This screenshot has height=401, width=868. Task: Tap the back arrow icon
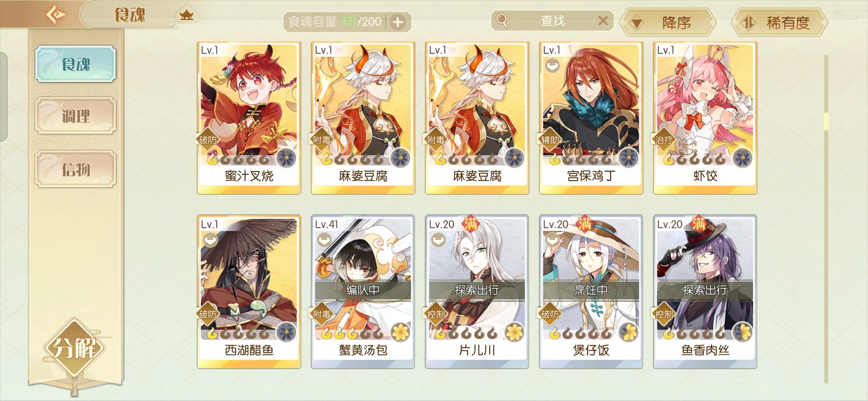pos(55,15)
